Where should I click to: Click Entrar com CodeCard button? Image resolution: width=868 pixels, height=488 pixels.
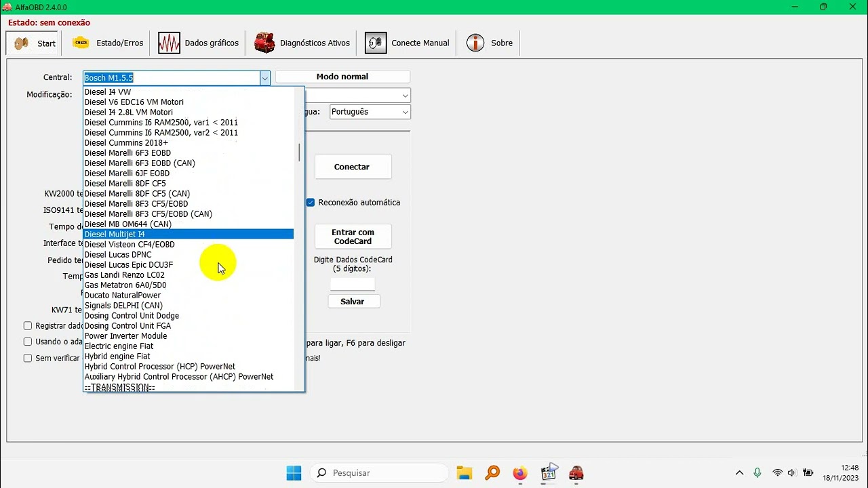tap(353, 237)
